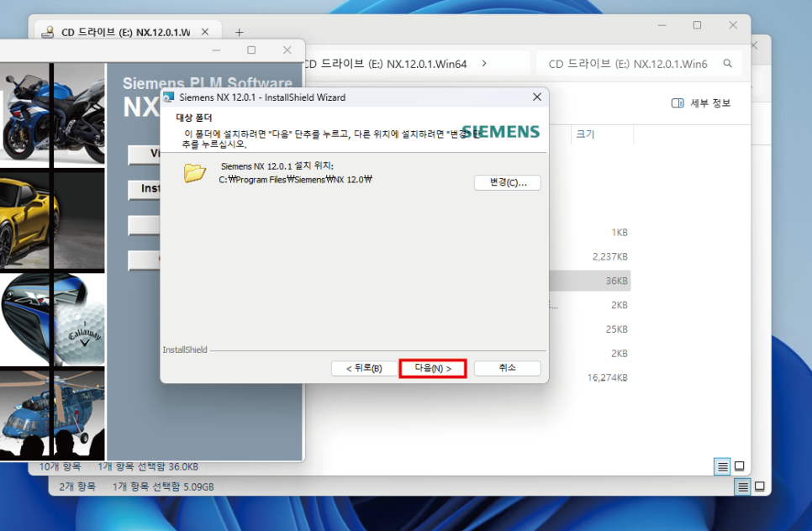Expand the address bar path chevron
The width and height of the screenshot is (812, 531).
[x=484, y=63]
